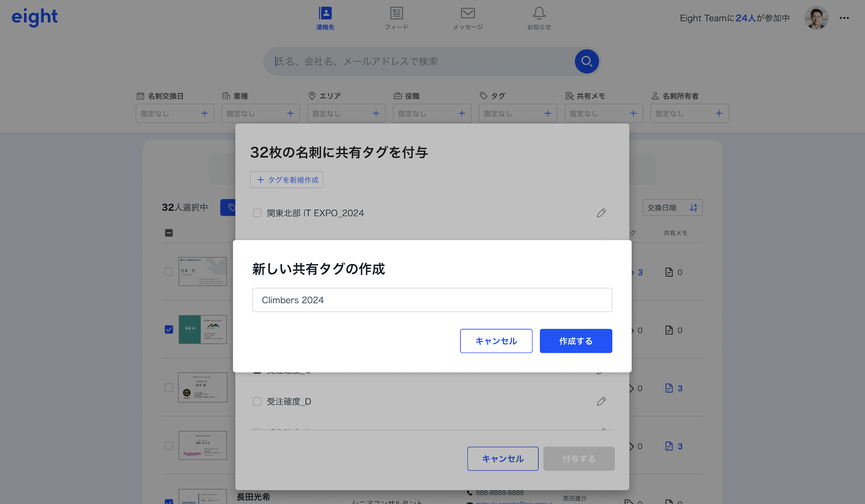Switch to the 連絡先 tab
Screen dimensions: 865x504
(325, 18)
